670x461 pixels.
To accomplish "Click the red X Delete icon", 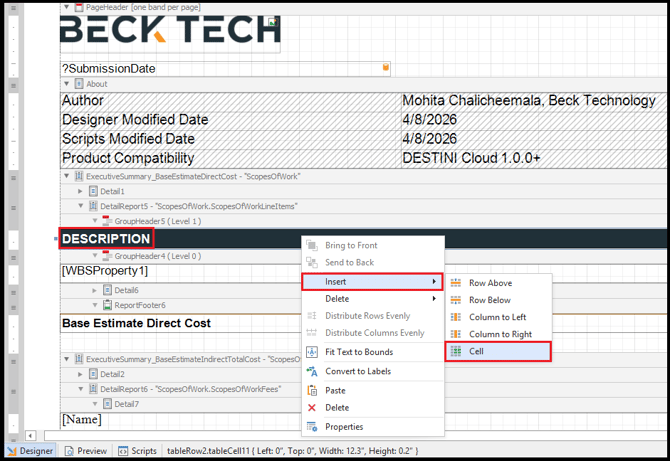I will [312, 408].
